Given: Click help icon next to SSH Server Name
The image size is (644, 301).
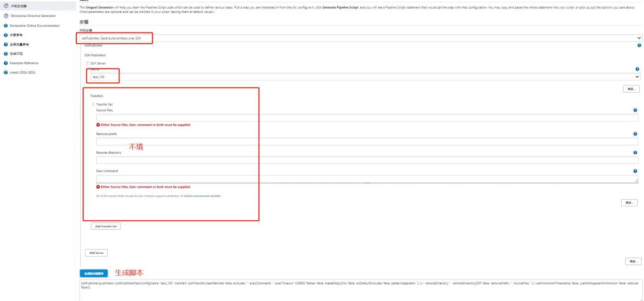Looking at the screenshot, I should (x=637, y=69).
